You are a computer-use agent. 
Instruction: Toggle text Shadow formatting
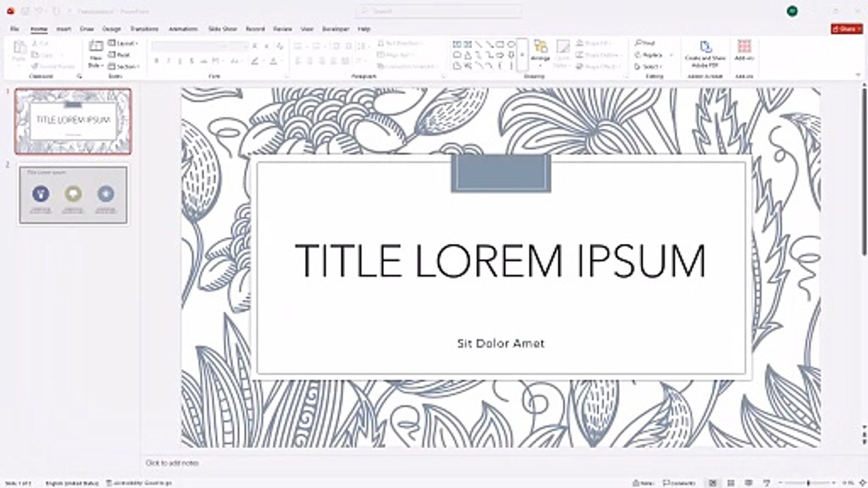coord(191,61)
